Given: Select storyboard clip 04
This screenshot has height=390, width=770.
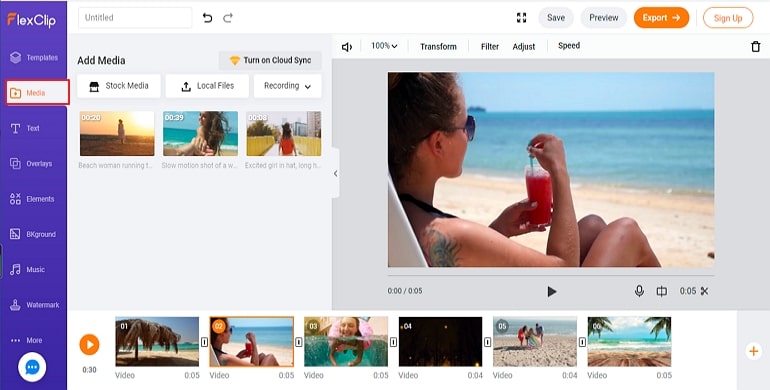Looking at the screenshot, I should pyautogui.click(x=440, y=342).
